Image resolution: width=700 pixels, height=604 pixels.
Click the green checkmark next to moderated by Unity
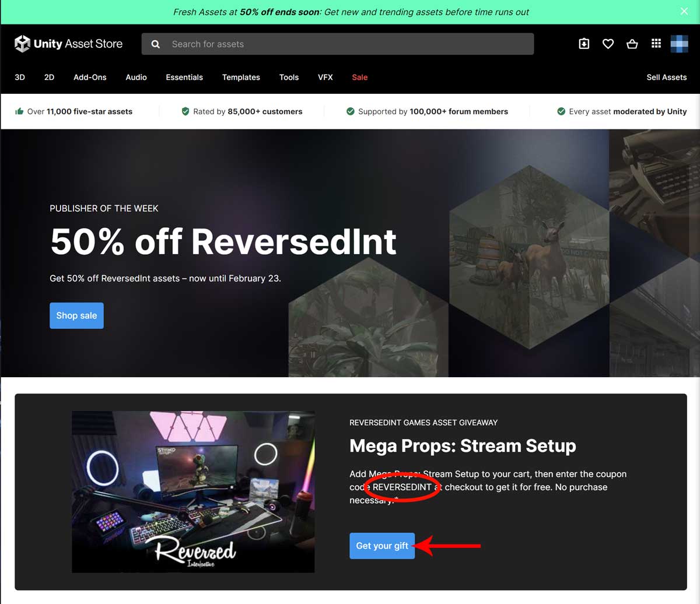[561, 111]
